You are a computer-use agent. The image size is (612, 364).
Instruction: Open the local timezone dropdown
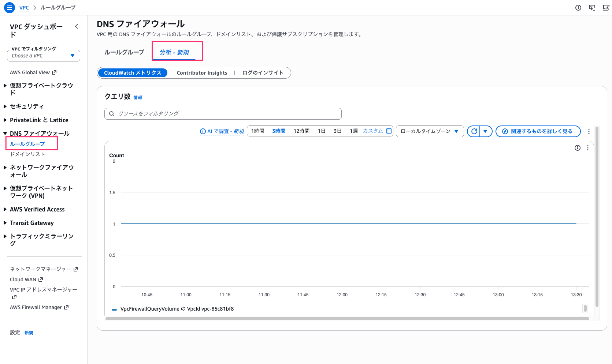430,131
